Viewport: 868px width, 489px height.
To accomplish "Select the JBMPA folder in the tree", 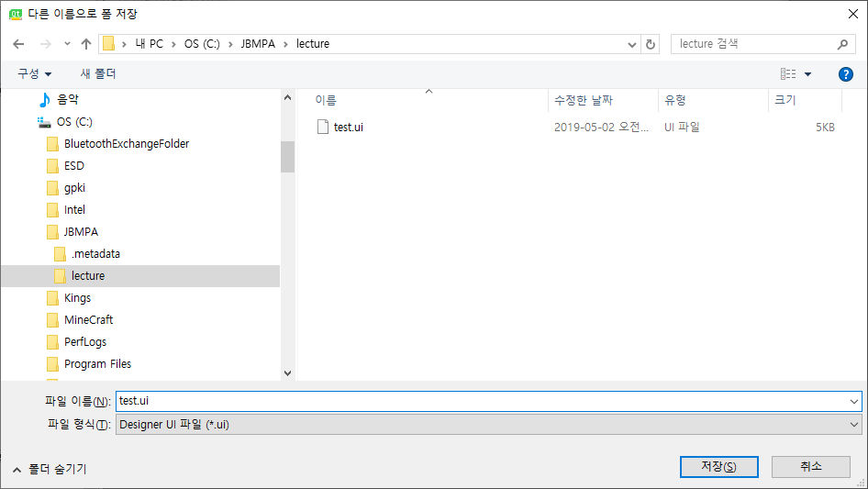I will 81,232.
